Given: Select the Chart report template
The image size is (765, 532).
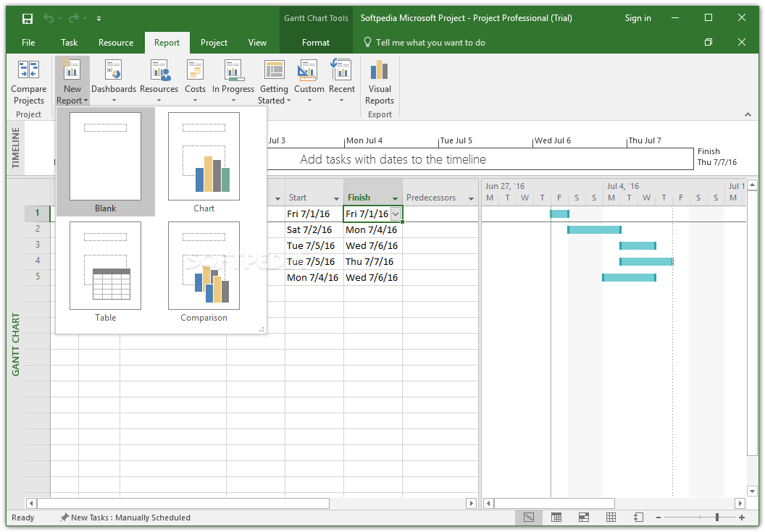Looking at the screenshot, I should coord(204,162).
